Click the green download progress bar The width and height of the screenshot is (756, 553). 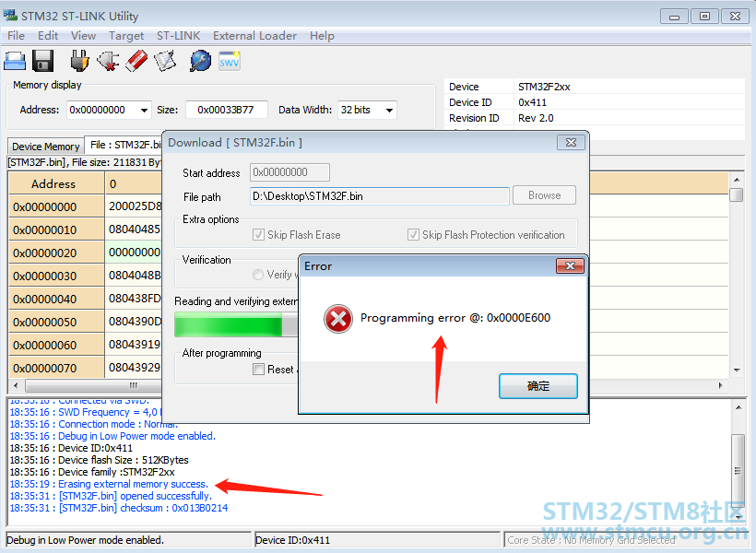click(228, 324)
